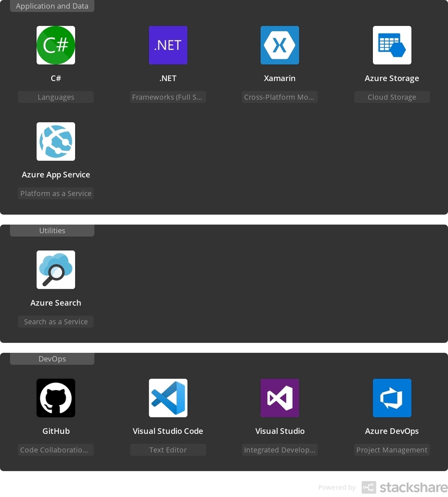Open the Azure App Service globe icon

pyautogui.click(x=56, y=142)
